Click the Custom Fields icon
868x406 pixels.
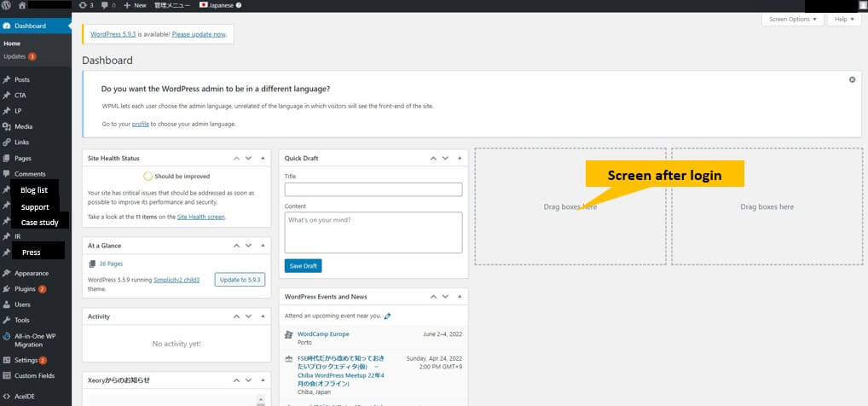pyautogui.click(x=7, y=375)
